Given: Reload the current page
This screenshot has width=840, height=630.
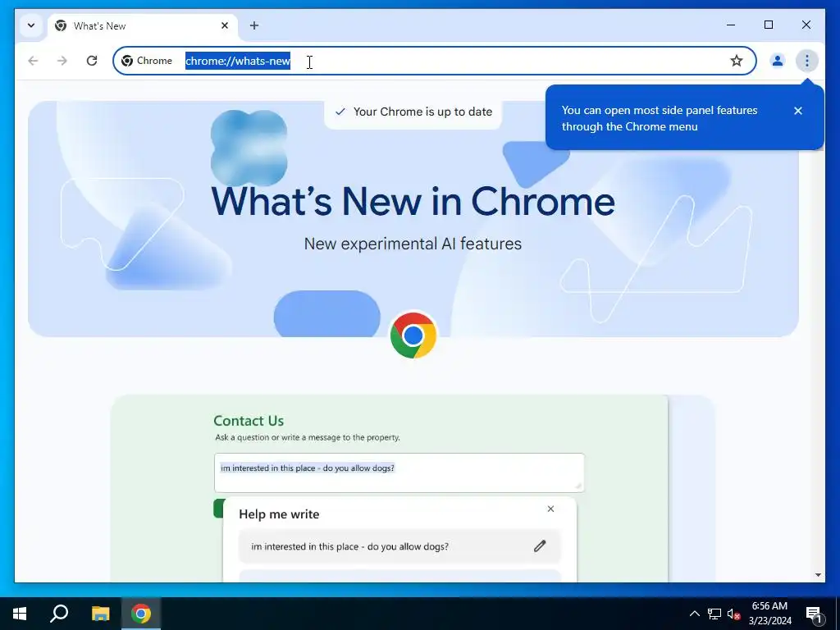Looking at the screenshot, I should point(92,61).
